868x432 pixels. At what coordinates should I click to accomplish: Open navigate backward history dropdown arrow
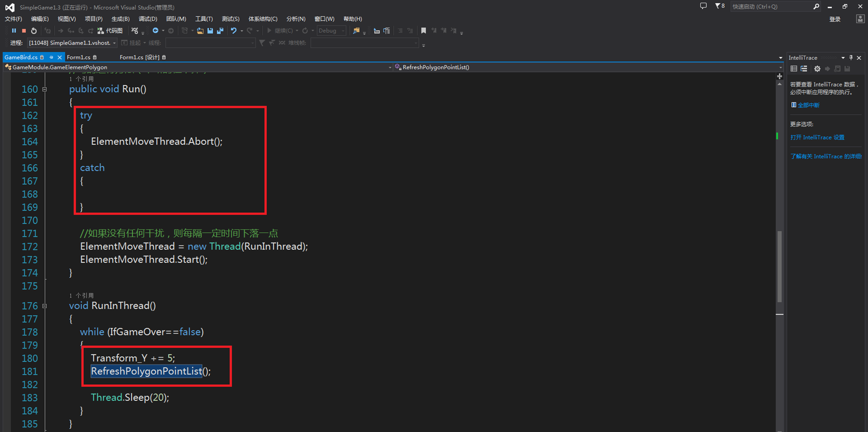(163, 31)
